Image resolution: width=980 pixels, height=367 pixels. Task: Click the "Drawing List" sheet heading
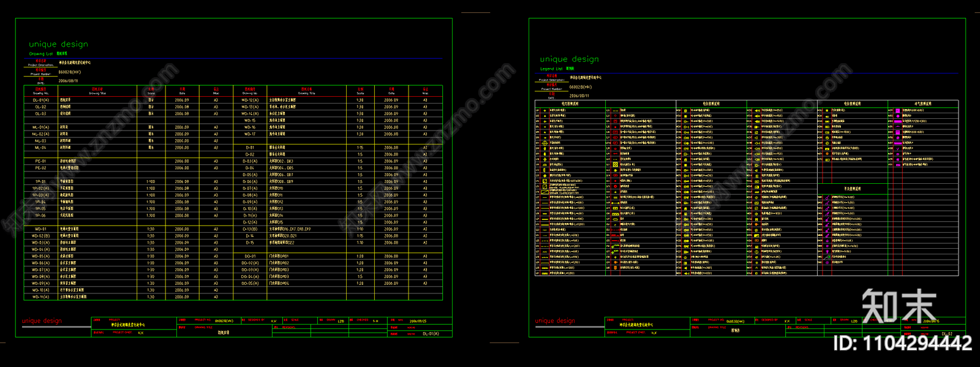(41, 54)
